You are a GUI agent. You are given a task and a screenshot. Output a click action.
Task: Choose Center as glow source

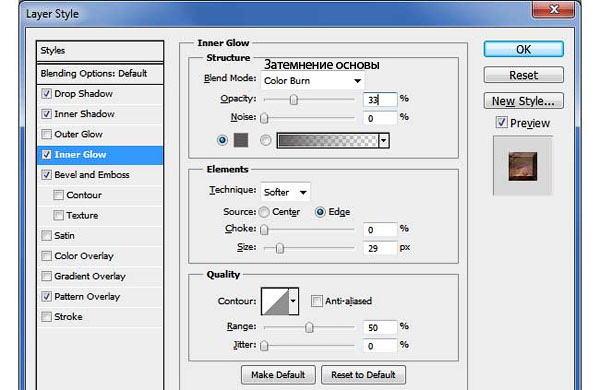pyautogui.click(x=264, y=212)
